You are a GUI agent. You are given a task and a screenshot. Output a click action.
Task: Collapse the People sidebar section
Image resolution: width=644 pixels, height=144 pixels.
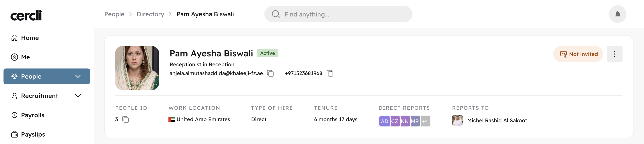(x=78, y=76)
